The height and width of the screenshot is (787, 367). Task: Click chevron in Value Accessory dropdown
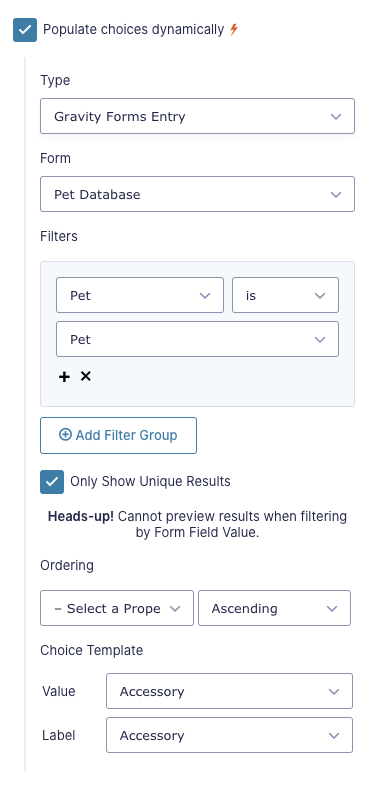(334, 692)
